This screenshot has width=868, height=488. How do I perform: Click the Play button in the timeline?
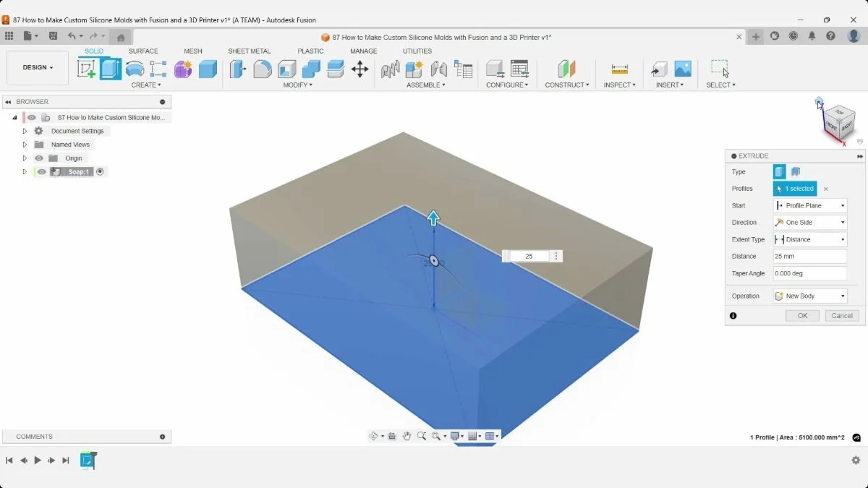pos(38,460)
